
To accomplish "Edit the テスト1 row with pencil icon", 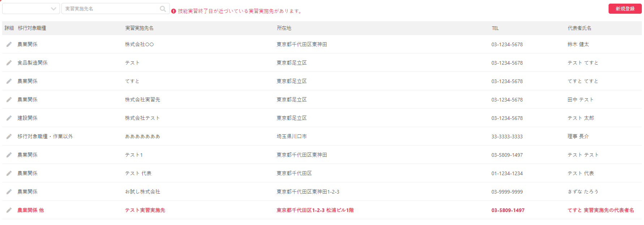I will point(9,155).
